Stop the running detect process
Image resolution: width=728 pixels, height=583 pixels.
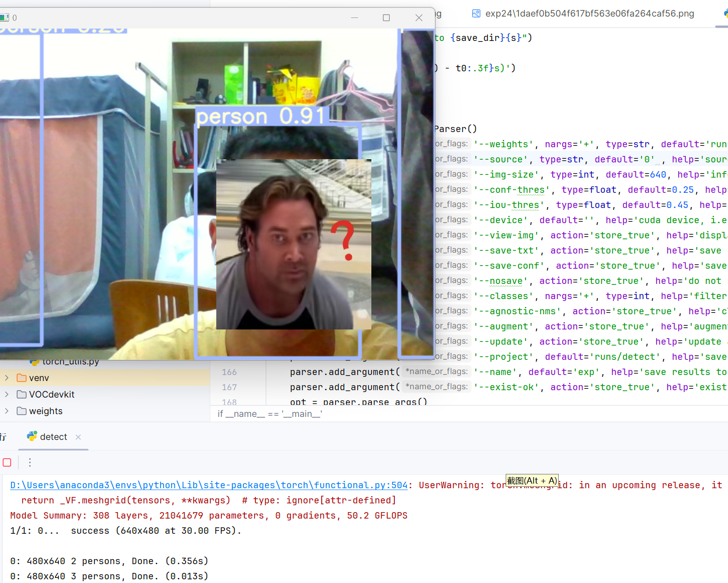(7, 462)
